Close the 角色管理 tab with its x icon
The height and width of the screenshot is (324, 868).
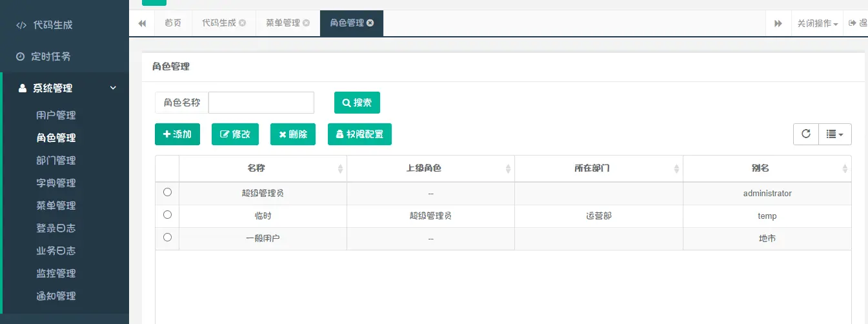(x=370, y=23)
